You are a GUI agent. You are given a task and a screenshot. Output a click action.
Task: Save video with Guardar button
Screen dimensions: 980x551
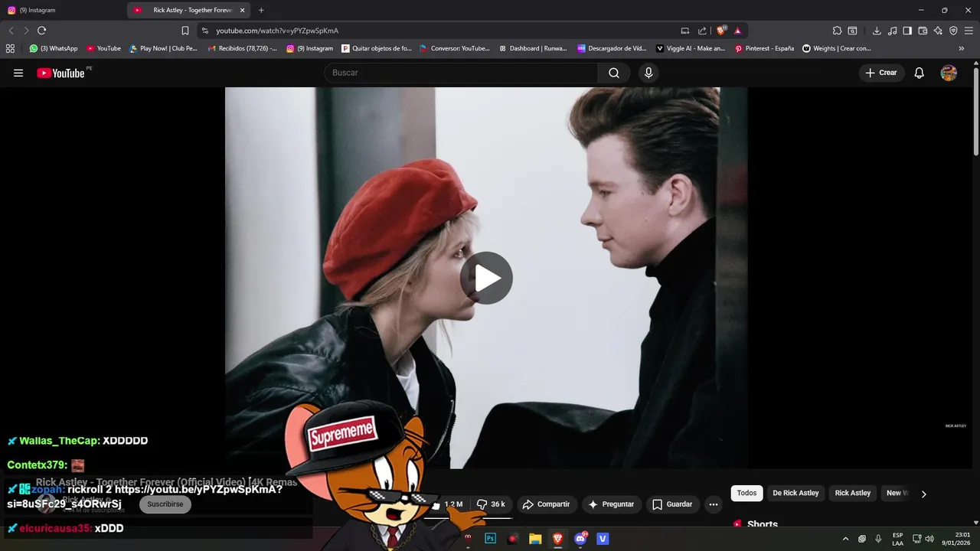(x=672, y=504)
